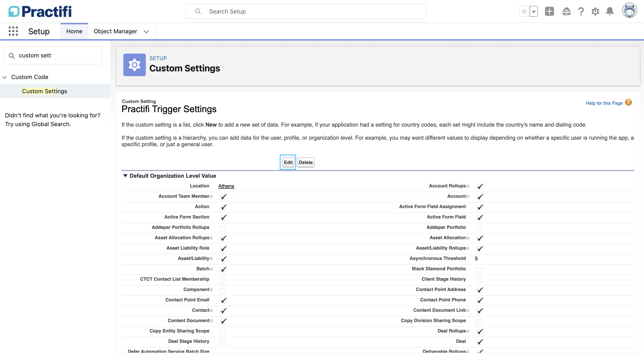Open the help question mark icon
Viewport: 644px width, 355px height.
click(x=581, y=11)
